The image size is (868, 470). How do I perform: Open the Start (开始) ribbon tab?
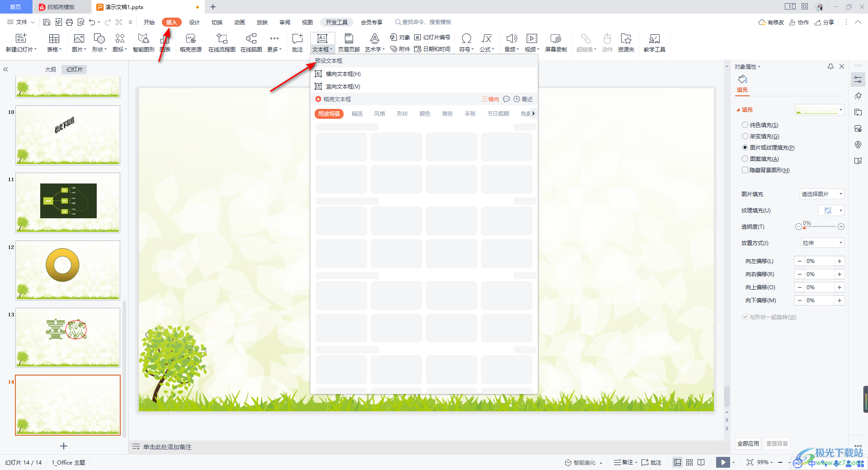pos(149,22)
